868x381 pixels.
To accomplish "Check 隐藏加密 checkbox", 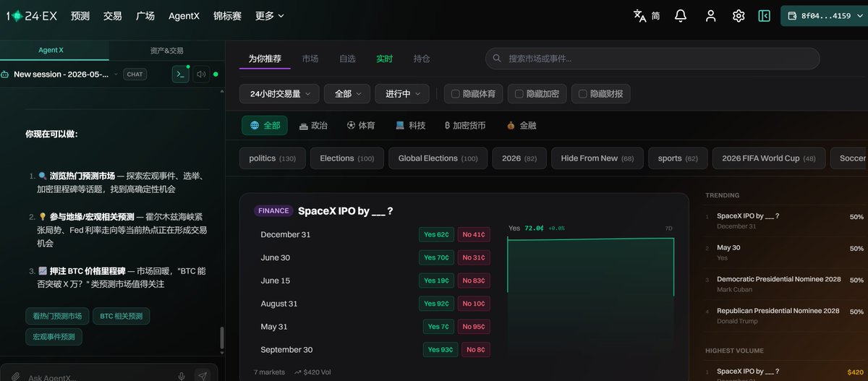I will [x=519, y=94].
